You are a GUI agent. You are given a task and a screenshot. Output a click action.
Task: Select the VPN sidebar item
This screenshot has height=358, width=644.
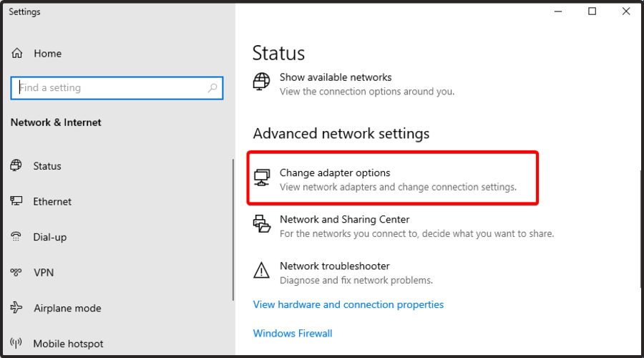[x=43, y=273]
